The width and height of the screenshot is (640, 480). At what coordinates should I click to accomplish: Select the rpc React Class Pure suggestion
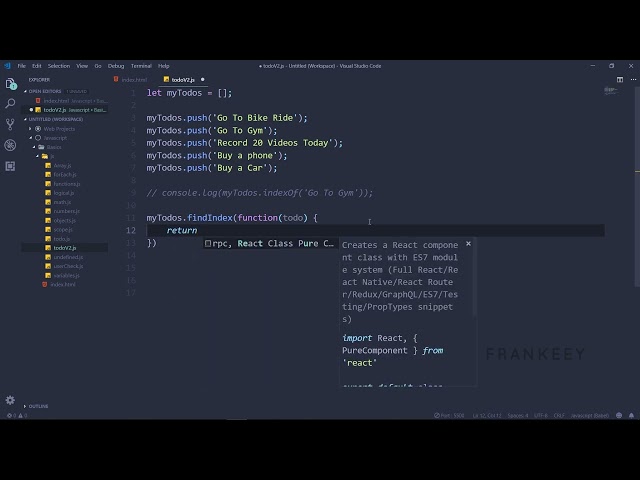[x=270, y=244]
